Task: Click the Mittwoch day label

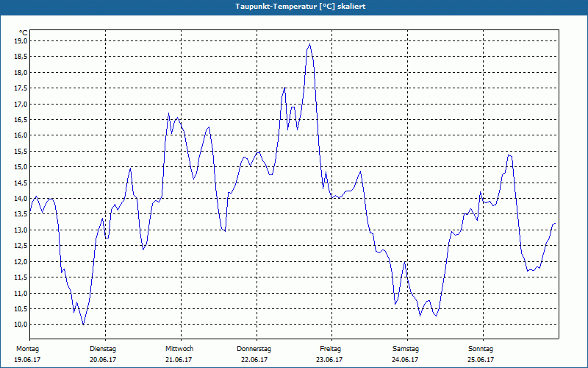Action: (179, 349)
